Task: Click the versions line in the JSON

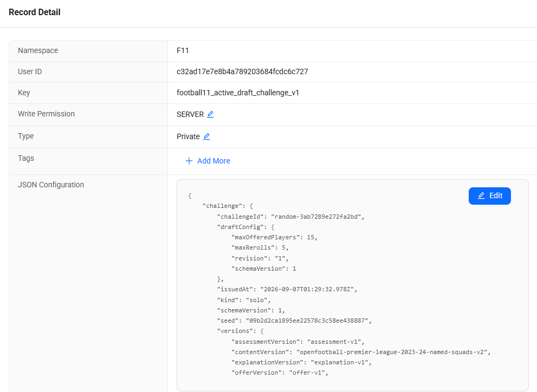Action: 240,331
